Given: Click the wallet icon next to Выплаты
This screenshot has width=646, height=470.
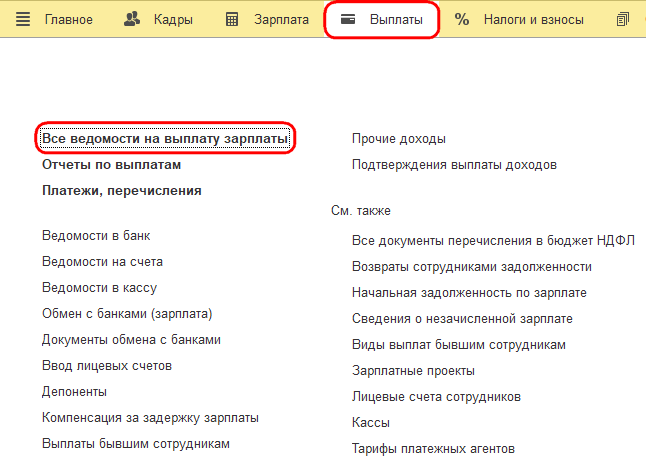Looking at the screenshot, I should (348, 19).
